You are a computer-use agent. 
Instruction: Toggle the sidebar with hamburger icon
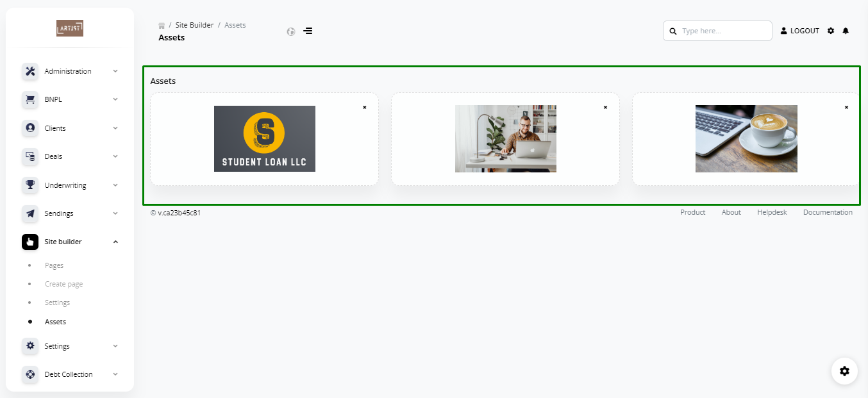coord(308,31)
